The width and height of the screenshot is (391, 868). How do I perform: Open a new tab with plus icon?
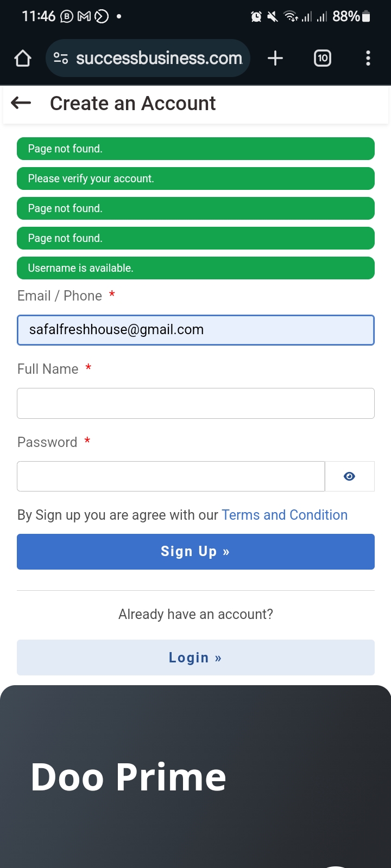coord(275,58)
